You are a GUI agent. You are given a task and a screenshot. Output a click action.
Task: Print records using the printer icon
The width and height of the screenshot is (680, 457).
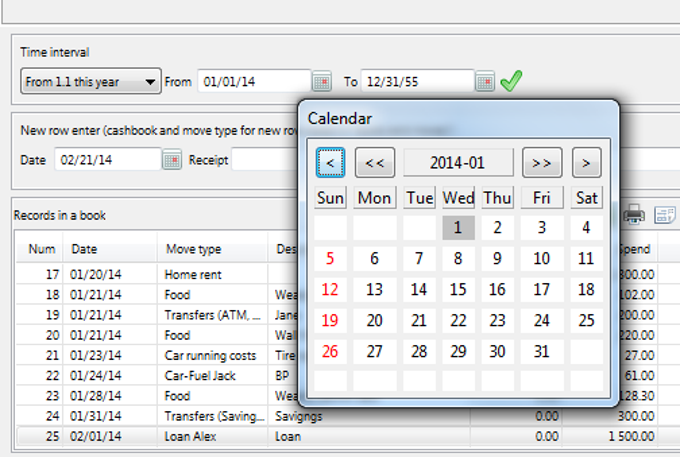click(634, 215)
